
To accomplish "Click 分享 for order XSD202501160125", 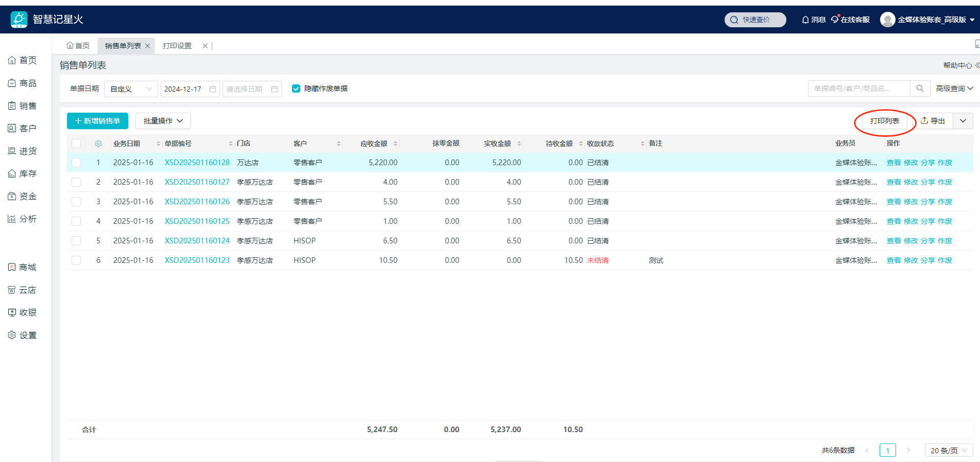I will tap(928, 221).
